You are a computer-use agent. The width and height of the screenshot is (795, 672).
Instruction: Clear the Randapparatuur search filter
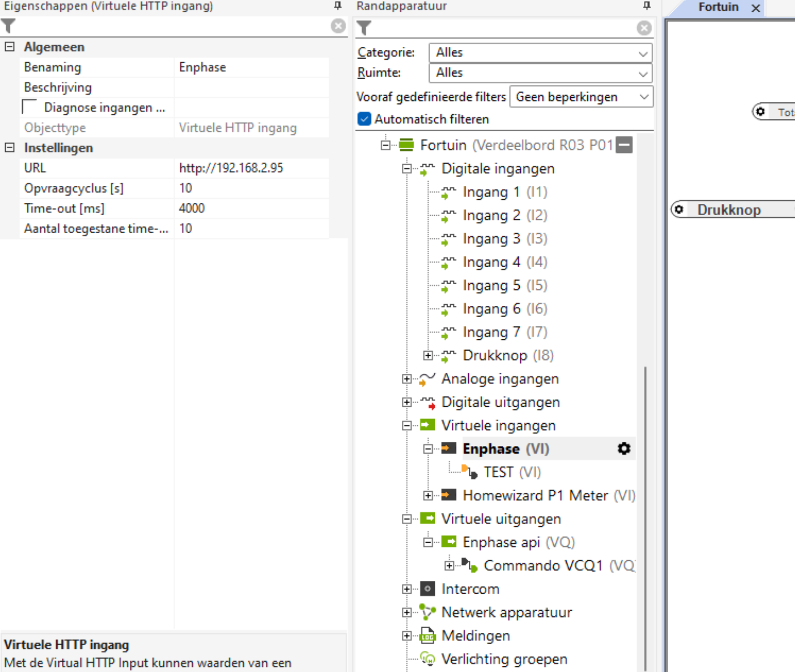[x=644, y=28]
